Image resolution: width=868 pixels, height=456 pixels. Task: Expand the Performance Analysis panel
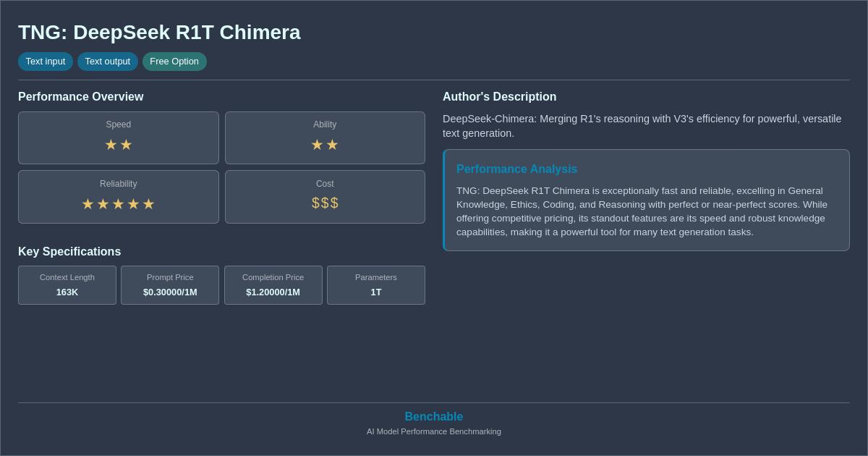pyautogui.click(x=646, y=200)
